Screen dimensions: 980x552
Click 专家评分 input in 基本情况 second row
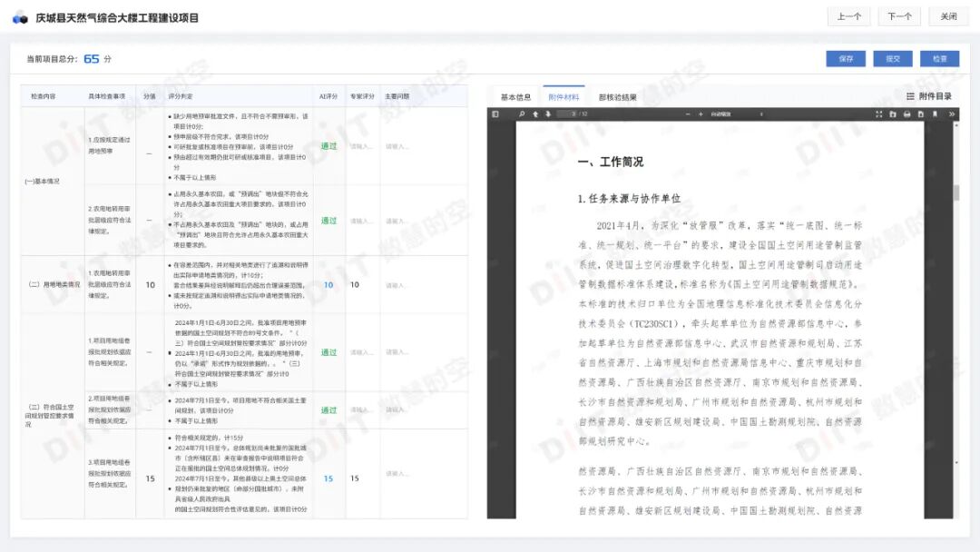[x=361, y=221]
